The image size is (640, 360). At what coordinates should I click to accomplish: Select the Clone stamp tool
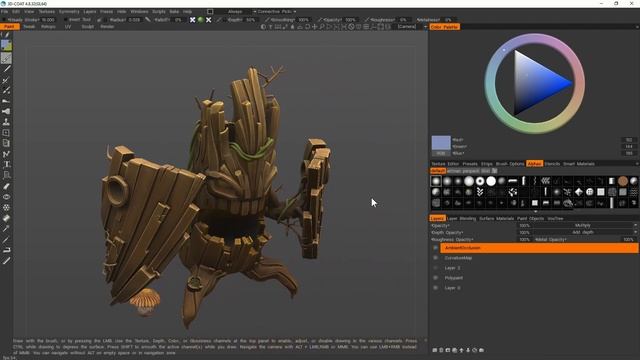click(x=6, y=122)
